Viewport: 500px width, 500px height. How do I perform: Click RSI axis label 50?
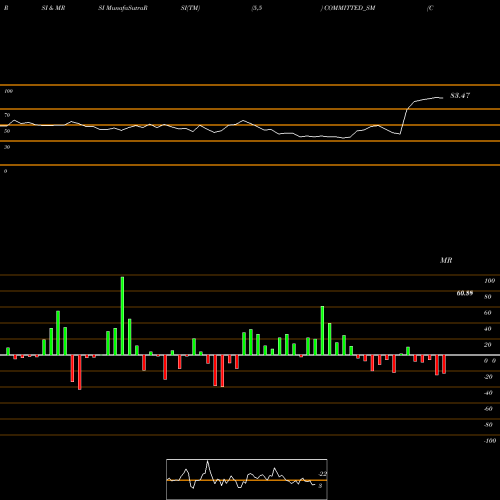pyautogui.click(x=7, y=131)
